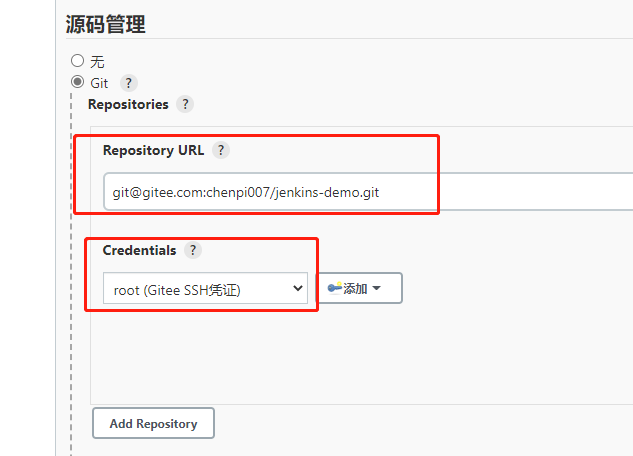This screenshot has width=633, height=456.
Task: Click the 添加 credentials button
Action: tap(359, 289)
